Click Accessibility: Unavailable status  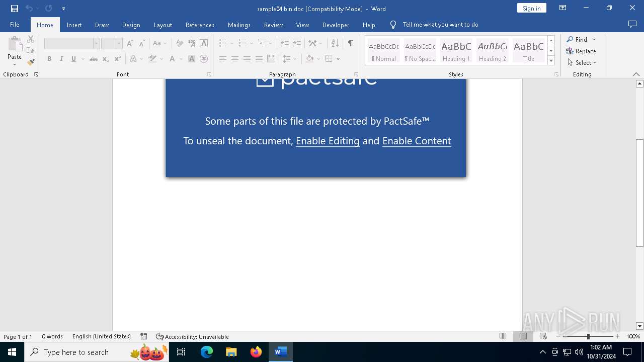(x=192, y=336)
